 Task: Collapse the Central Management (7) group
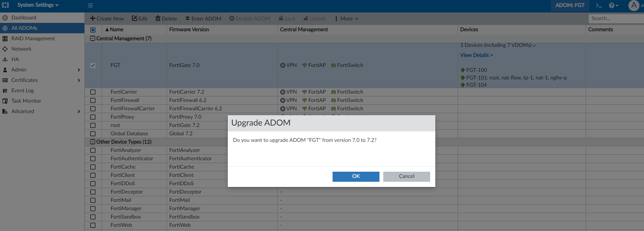point(93,38)
